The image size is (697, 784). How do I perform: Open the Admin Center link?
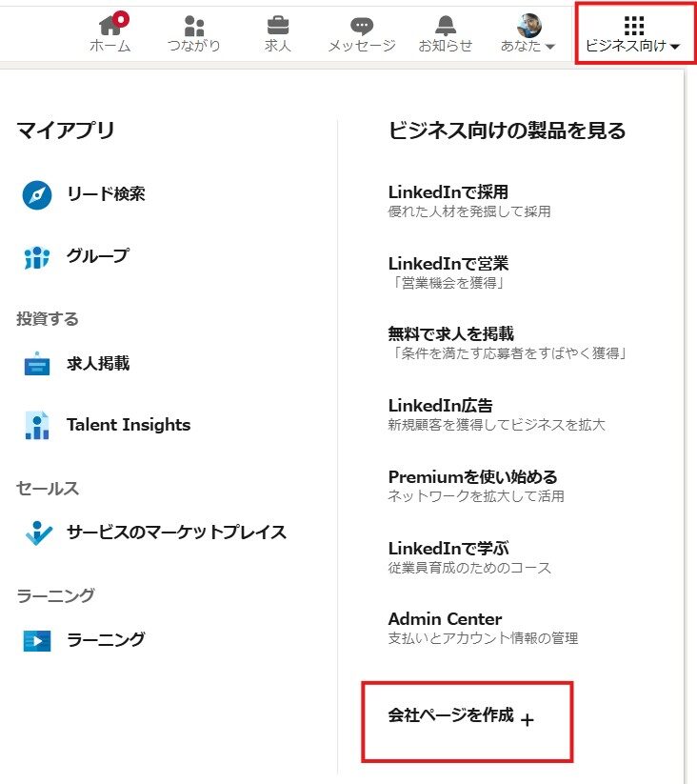pyautogui.click(x=446, y=619)
